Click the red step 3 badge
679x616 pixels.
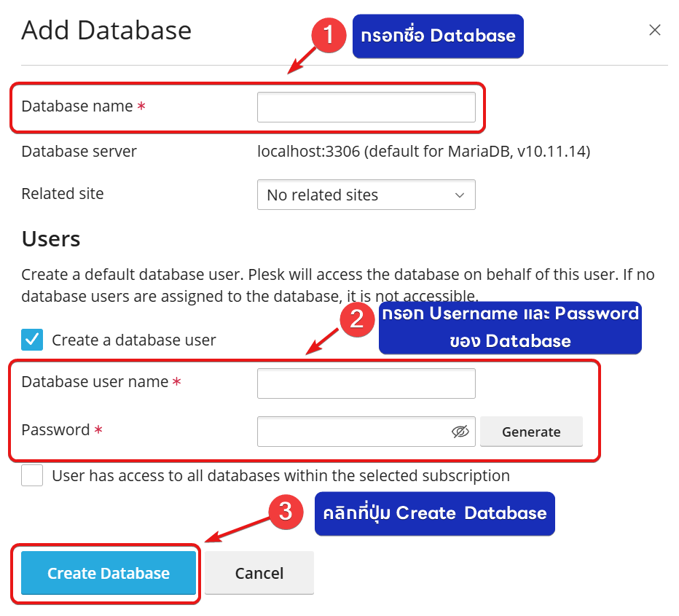[x=286, y=511]
